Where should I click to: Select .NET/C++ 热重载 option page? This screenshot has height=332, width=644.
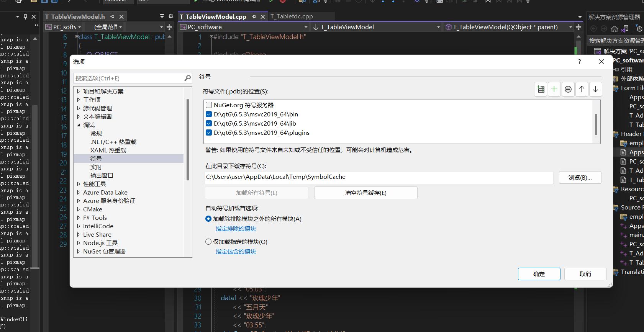113,142
